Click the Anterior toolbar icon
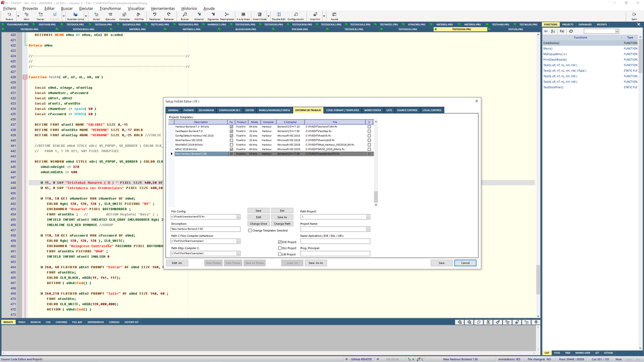 (199, 16)
